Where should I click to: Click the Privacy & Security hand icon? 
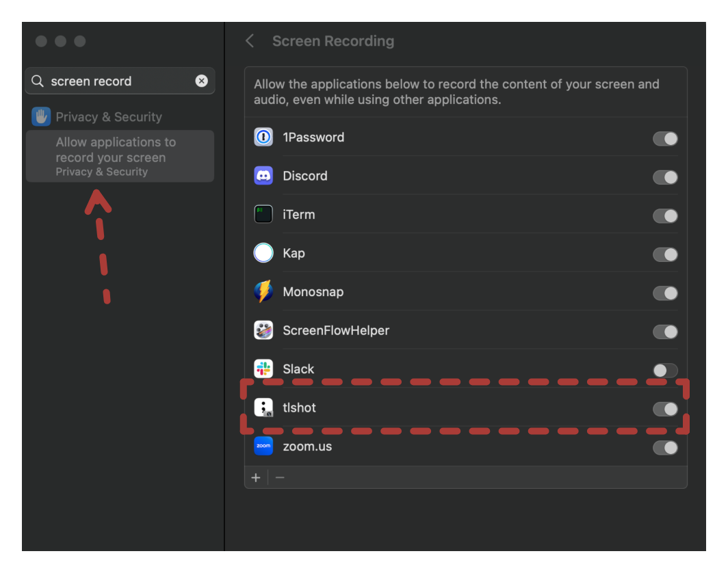pos(41,116)
